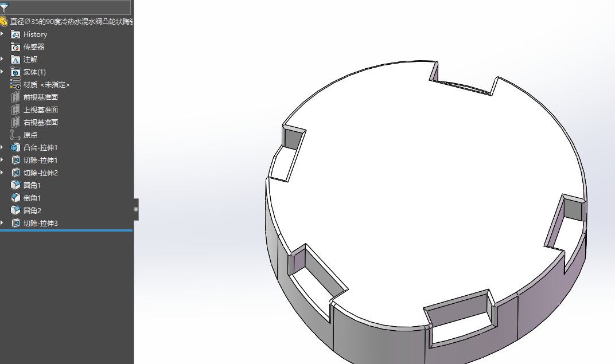Image resolution: width=615 pixels, height=364 pixels.
Task: Click the blue rollback bar below the tree
Action: [x=67, y=230]
